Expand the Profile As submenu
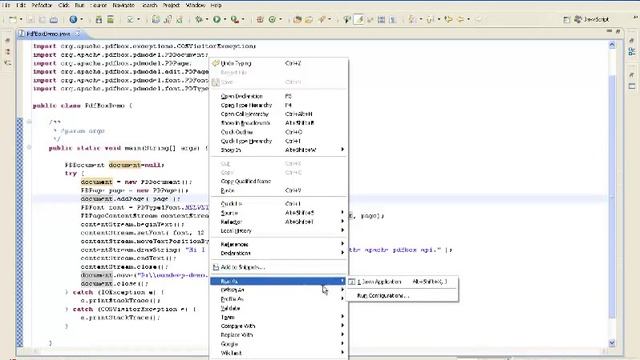 point(279,299)
